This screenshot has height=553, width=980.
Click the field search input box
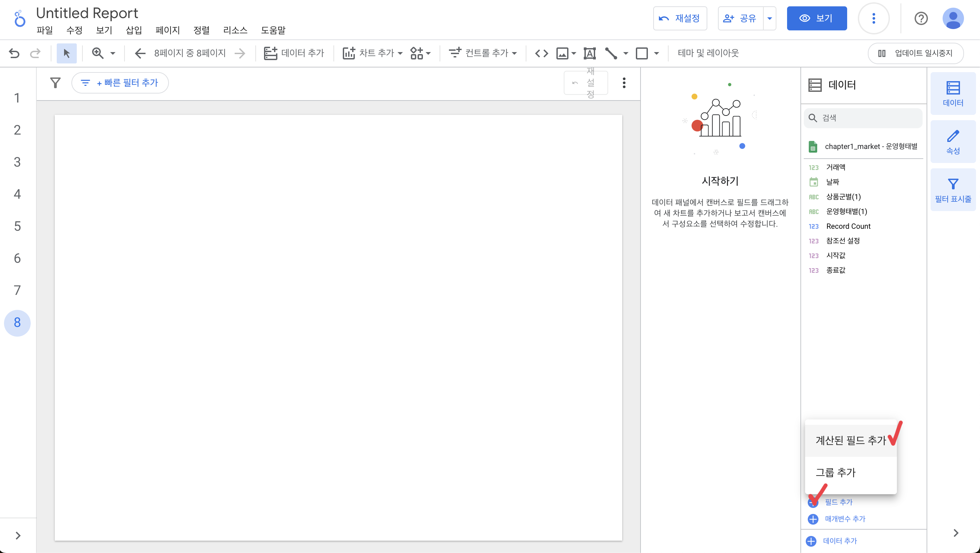(x=868, y=118)
